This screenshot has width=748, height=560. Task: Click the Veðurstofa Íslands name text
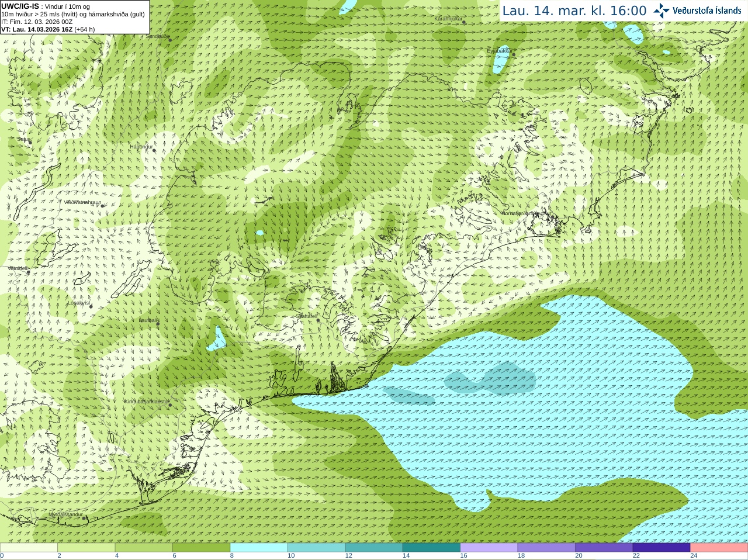coord(707,11)
